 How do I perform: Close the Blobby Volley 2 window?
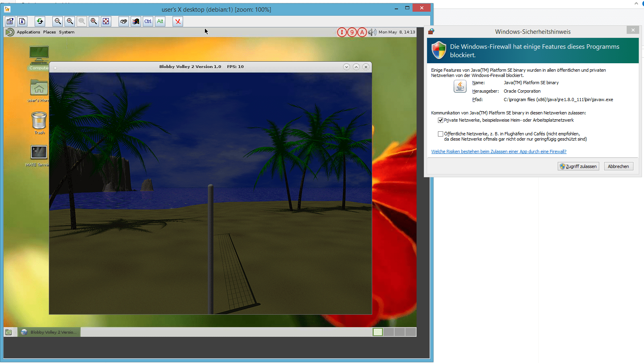366,67
